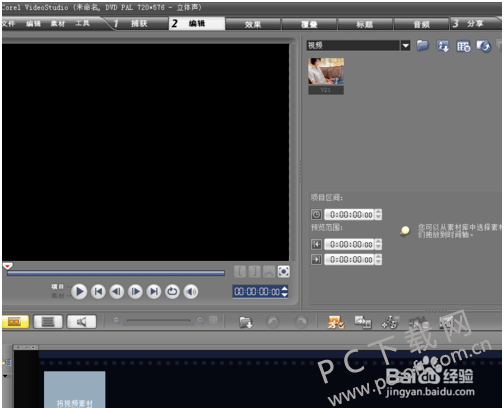Zoom out the timeline
Screen dimensions: 504x408
point(116,320)
